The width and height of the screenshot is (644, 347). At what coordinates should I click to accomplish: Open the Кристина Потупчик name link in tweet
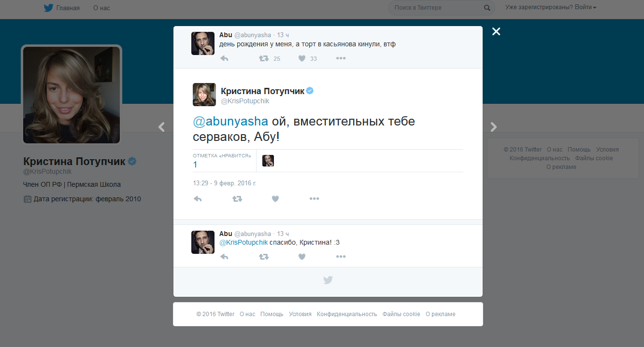(262, 91)
